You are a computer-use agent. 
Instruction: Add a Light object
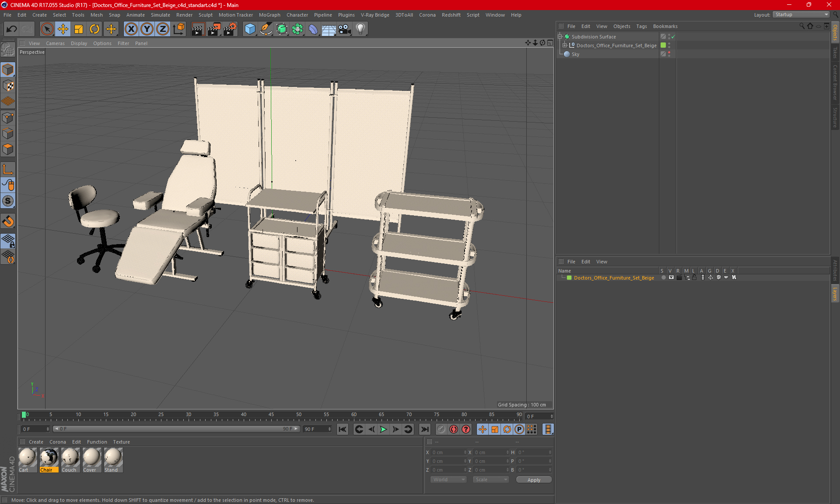coord(360,29)
